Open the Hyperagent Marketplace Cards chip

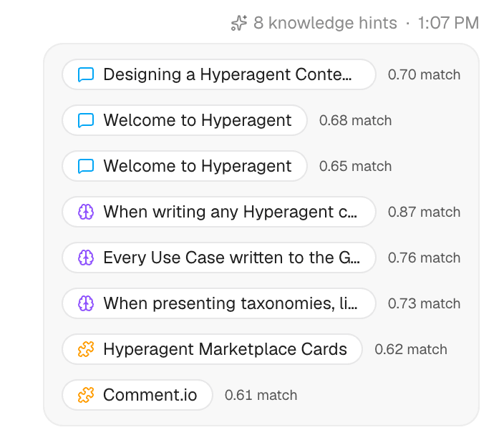pyautogui.click(x=212, y=349)
